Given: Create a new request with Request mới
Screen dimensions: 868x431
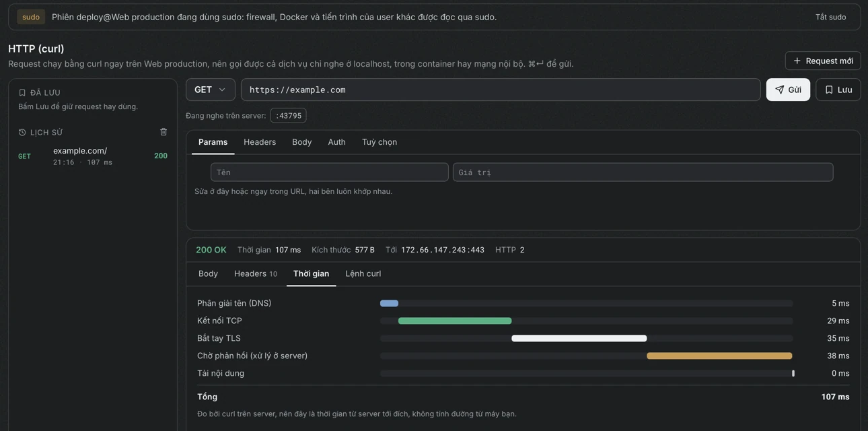Looking at the screenshot, I should tap(823, 61).
